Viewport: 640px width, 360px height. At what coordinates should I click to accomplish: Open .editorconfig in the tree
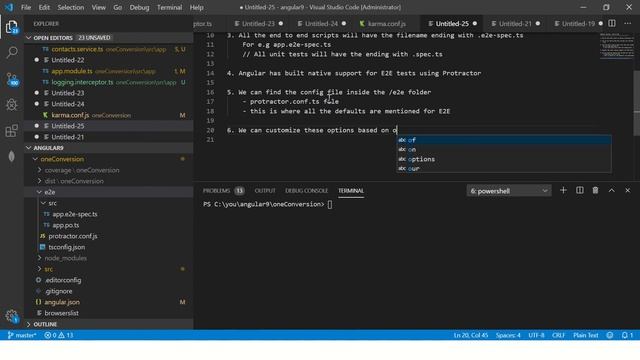click(63, 280)
